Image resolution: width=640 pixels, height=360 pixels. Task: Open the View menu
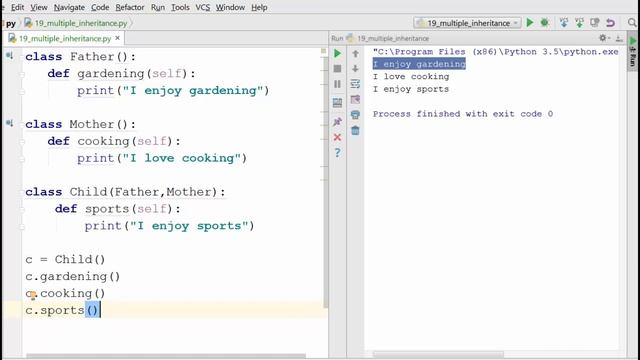39,7
